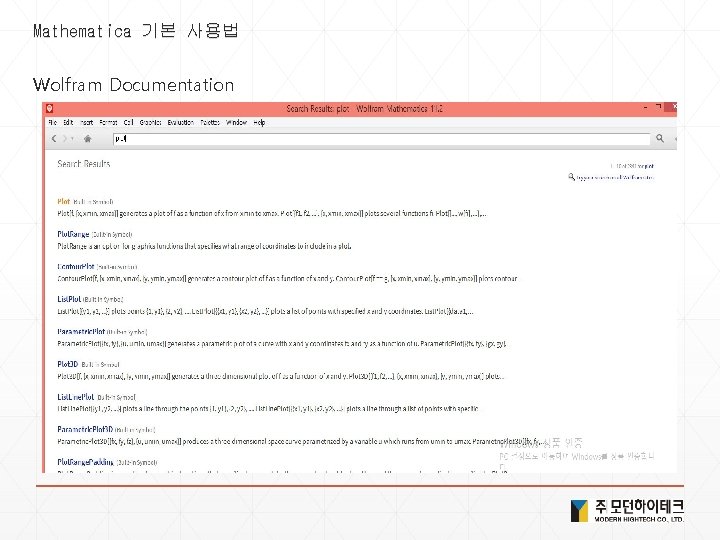The width and height of the screenshot is (720, 540).
Task: Open the PlotRange search result
Action: click(x=73, y=234)
